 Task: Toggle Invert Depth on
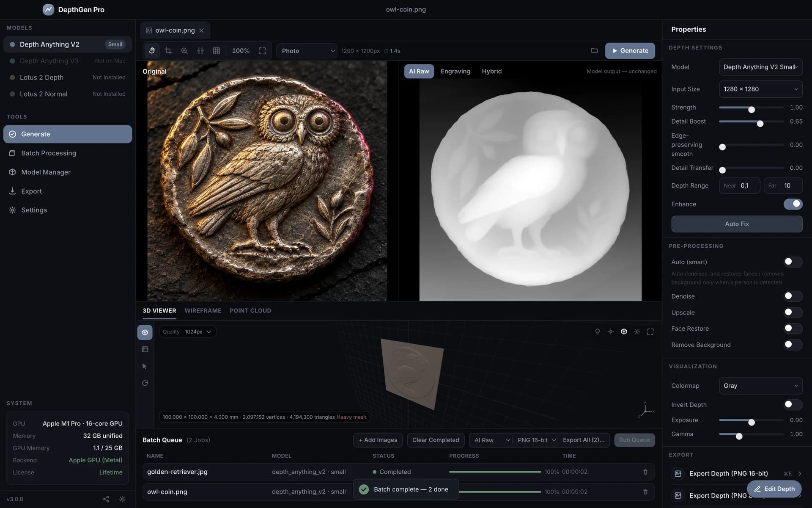point(793,405)
